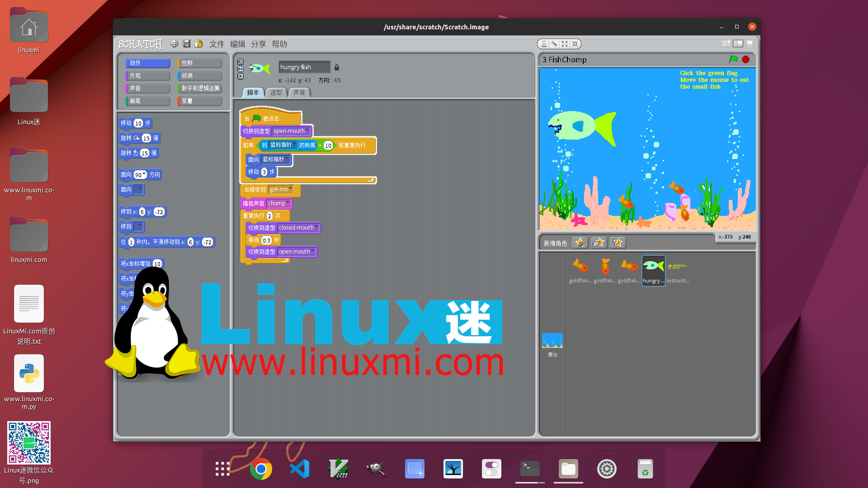Toggle the lock next to hungry fish name
This screenshot has height=488, width=868.
(x=337, y=67)
